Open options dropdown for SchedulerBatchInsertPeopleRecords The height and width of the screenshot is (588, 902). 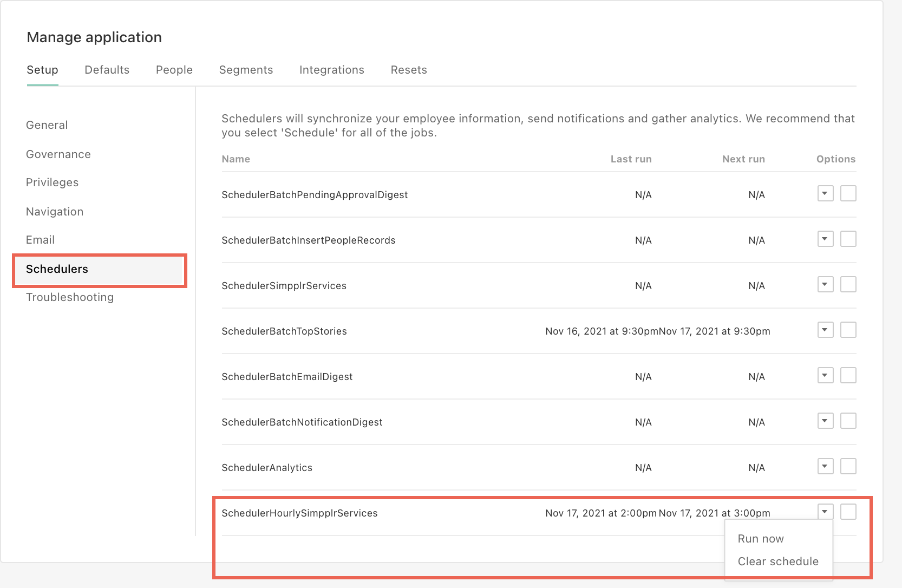coord(825,239)
